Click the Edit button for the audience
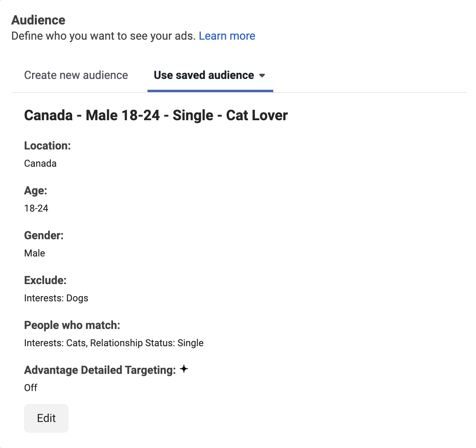Screen dimensions: 476x448 tap(46, 418)
